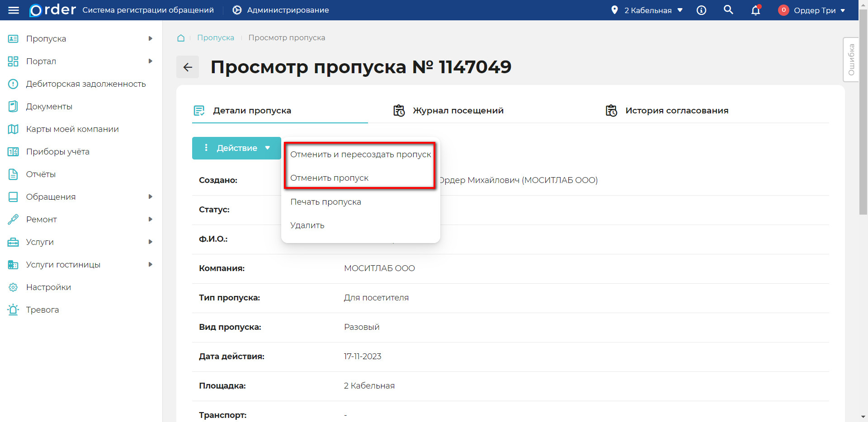Open Отчёты from the sidebar
This screenshot has height=422, width=868.
(x=41, y=174)
